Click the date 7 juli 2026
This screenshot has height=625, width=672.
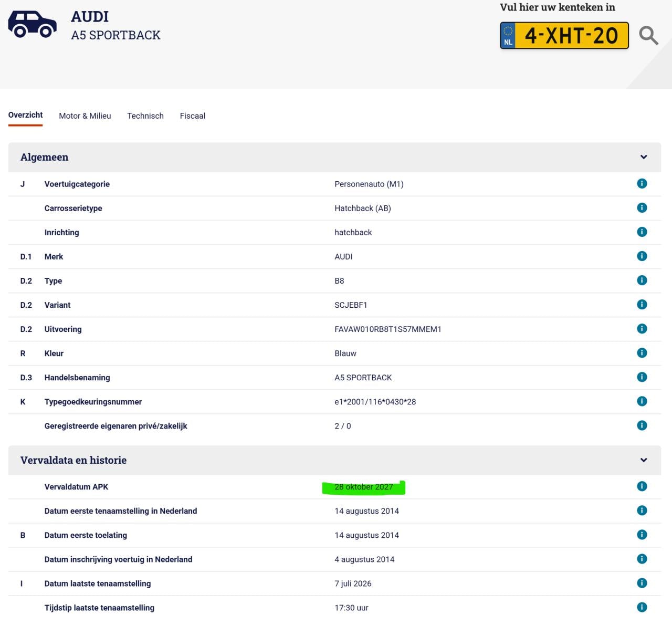[x=353, y=584]
